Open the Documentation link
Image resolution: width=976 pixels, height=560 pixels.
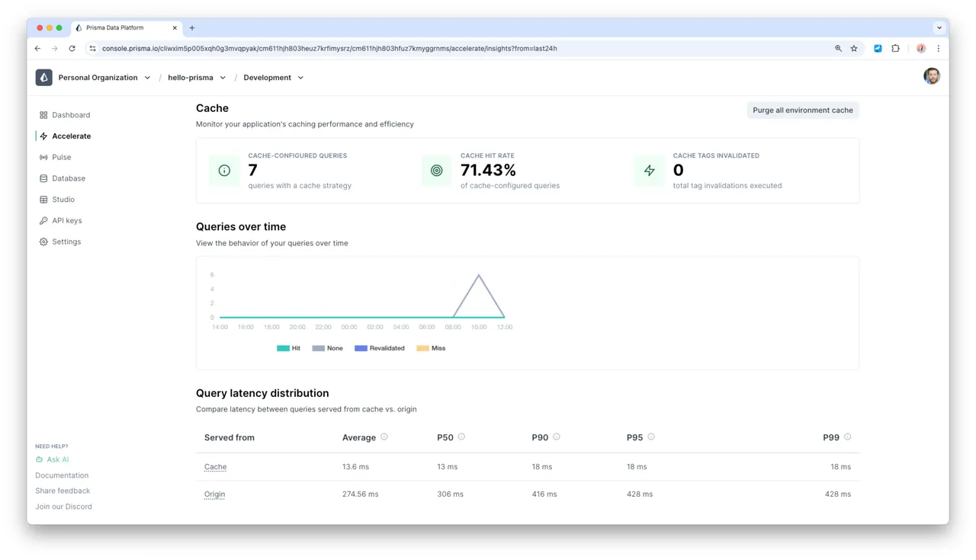click(62, 475)
